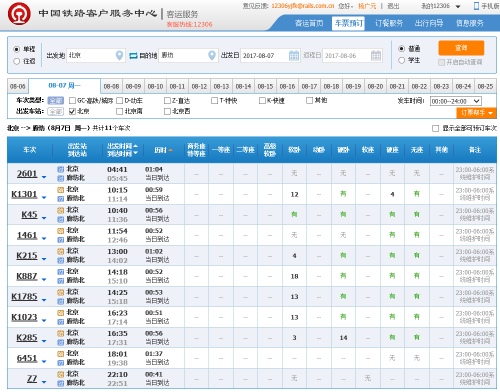Open the return date calendar picker

point(376,55)
